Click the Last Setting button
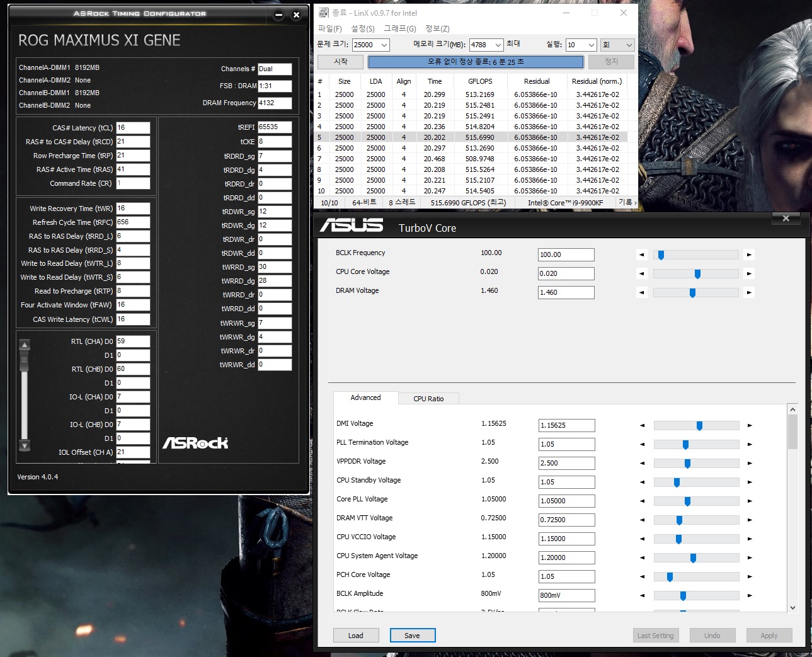The width and height of the screenshot is (812, 657). pos(656,636)
